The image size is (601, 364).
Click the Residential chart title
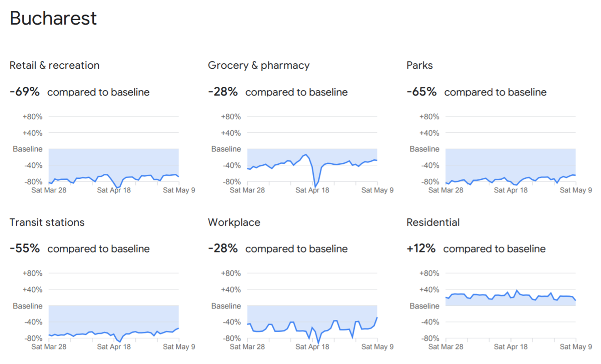tap(433, 222)
